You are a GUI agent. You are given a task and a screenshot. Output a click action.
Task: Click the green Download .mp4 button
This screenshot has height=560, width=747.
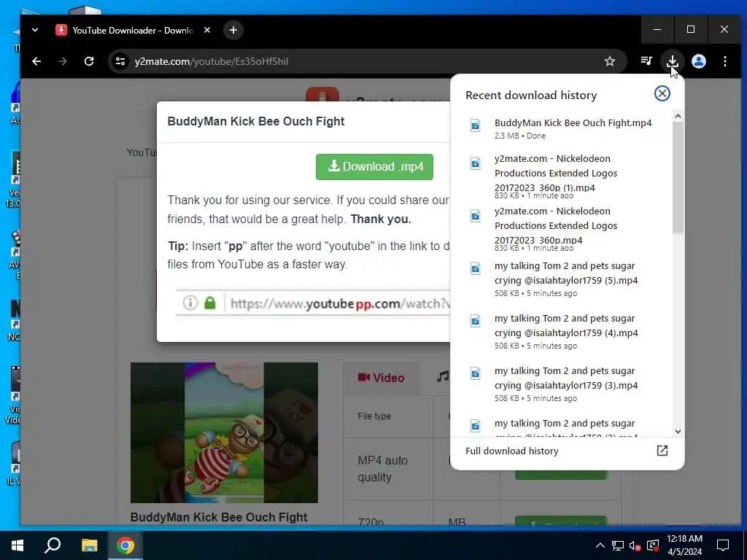pyautogui.click(x=374, y=167)
